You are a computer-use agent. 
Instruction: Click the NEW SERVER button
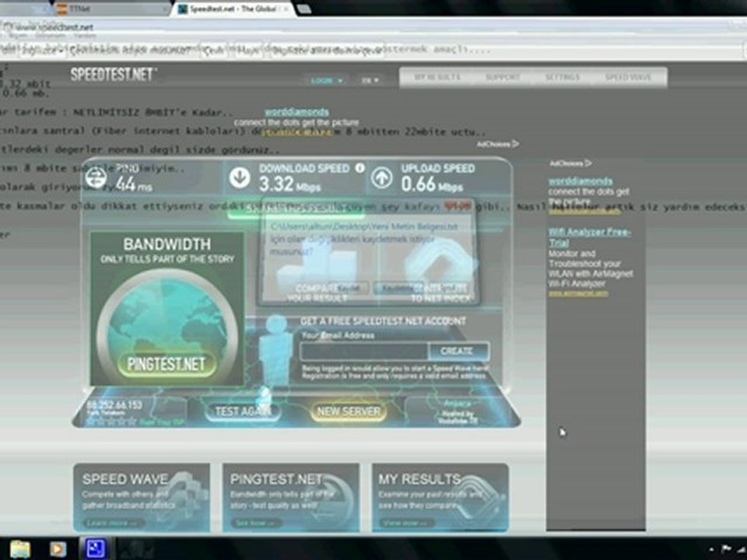point(349,411)
